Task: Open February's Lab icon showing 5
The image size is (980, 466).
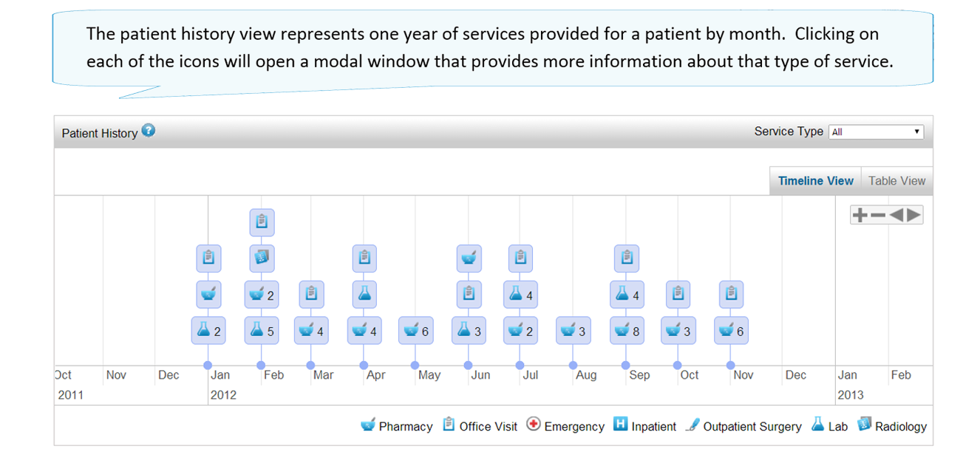Action: pyautogui.click(x=257, y=330)
